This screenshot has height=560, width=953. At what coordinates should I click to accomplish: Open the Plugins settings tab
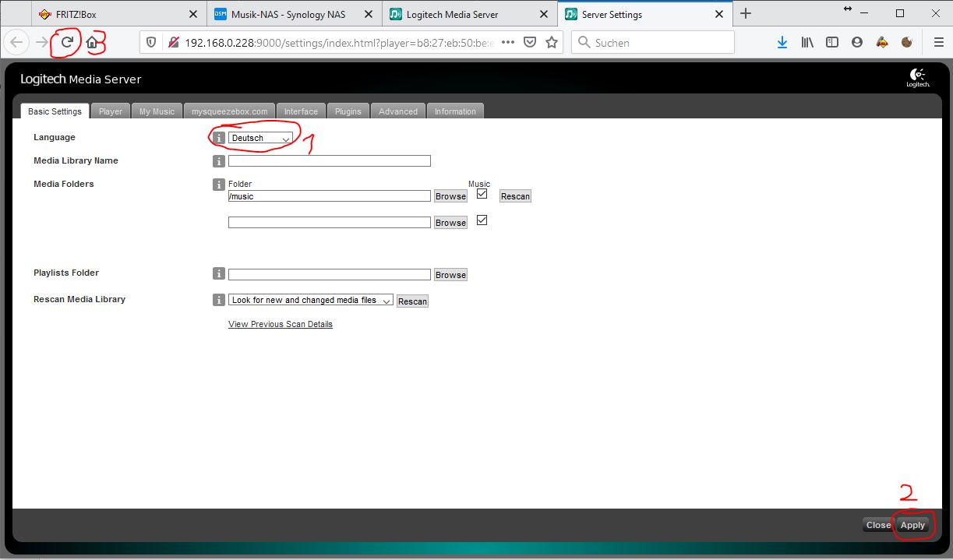(x=348, y=111)
